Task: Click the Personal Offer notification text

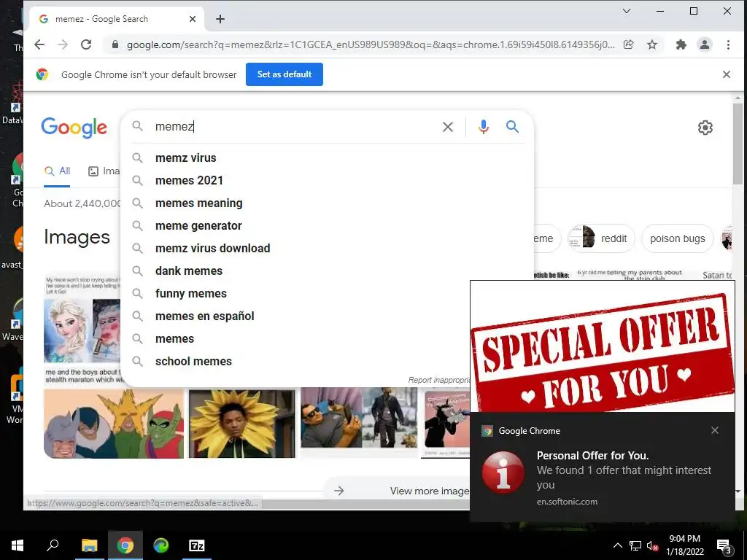Action: [624, 470]
